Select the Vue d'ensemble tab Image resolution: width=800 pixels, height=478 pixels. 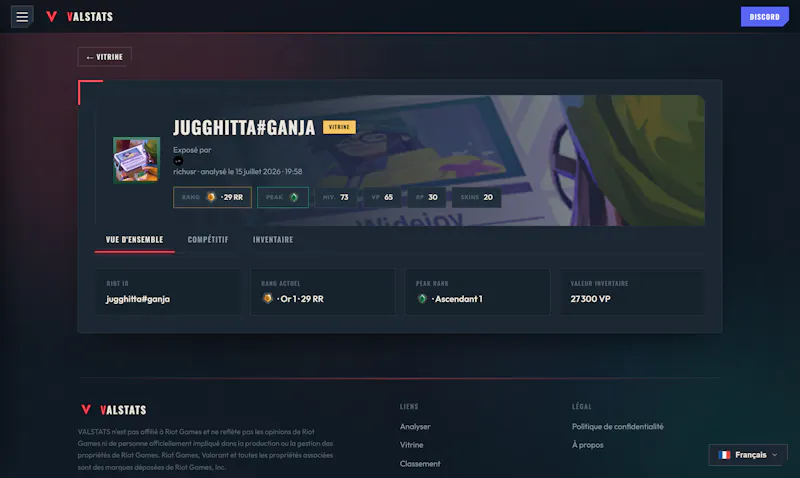(134, 240)
